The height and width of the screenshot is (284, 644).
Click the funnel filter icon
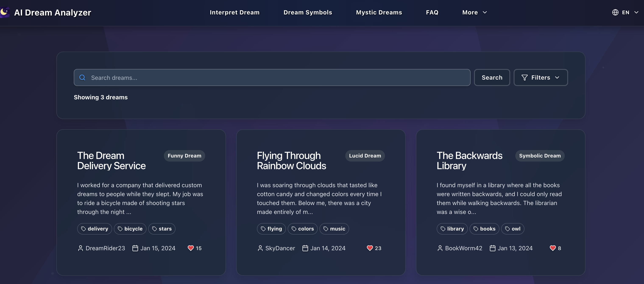click(x=524, y=77)
